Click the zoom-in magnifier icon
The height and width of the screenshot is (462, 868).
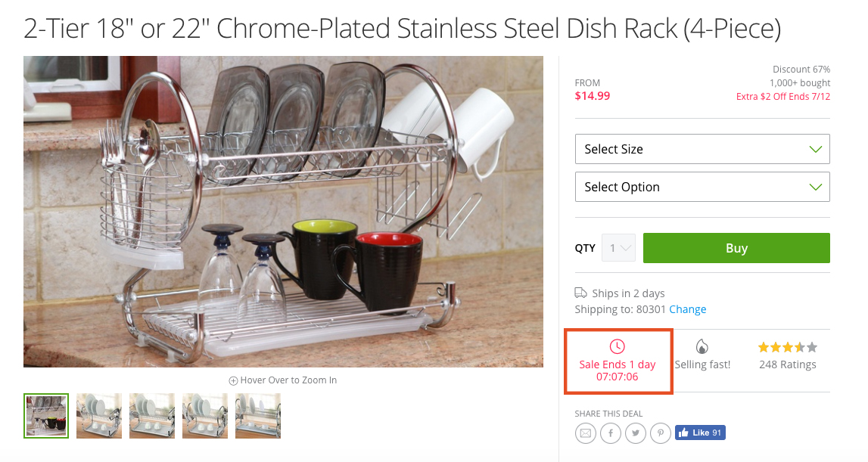point(234,380)
